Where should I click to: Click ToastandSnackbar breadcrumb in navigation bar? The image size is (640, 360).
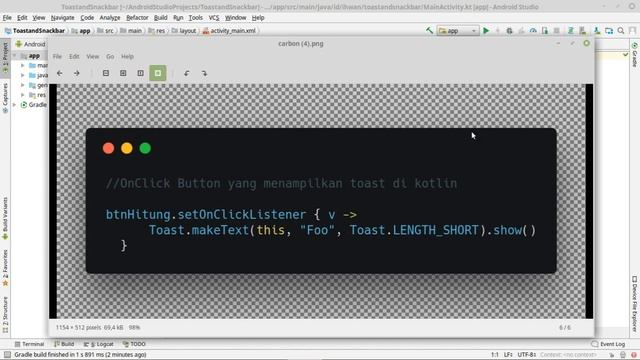click(x=35, y=31)
